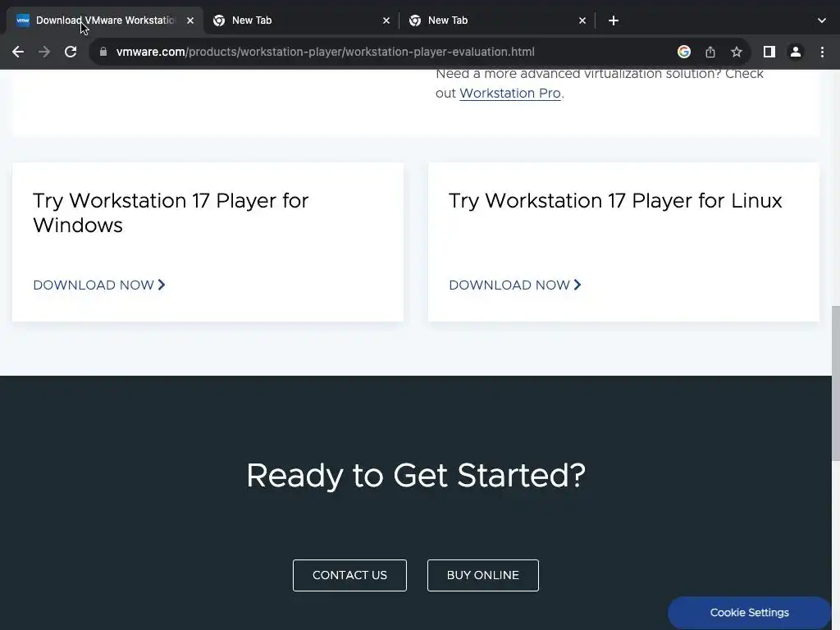Close the Download VMware Workstation tab
The height and width of the screenshot is (630, 840).
(x=190, y=21)
